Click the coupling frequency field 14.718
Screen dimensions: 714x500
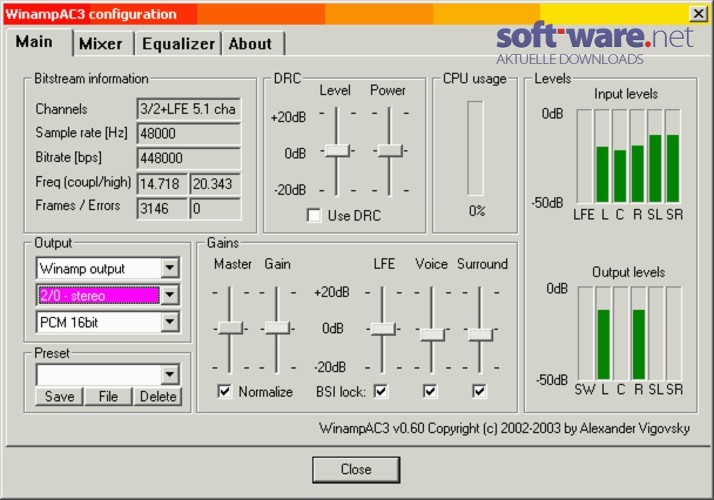click(162, 184)
